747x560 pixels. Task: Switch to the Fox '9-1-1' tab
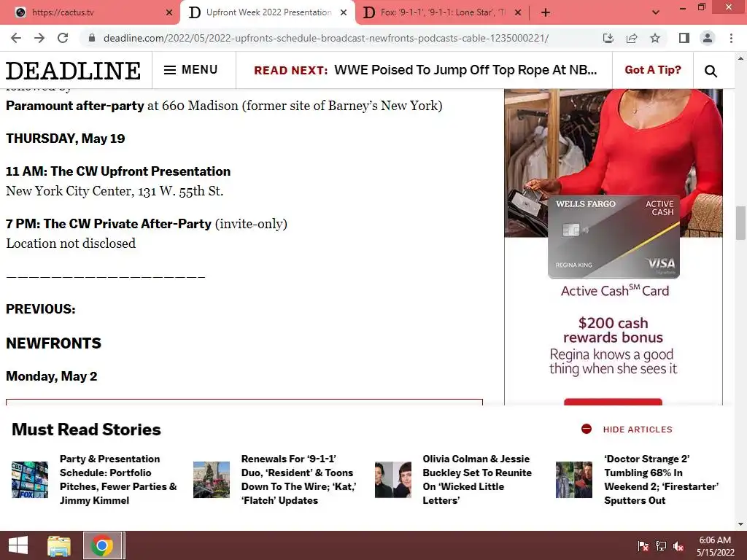(442, 12)
